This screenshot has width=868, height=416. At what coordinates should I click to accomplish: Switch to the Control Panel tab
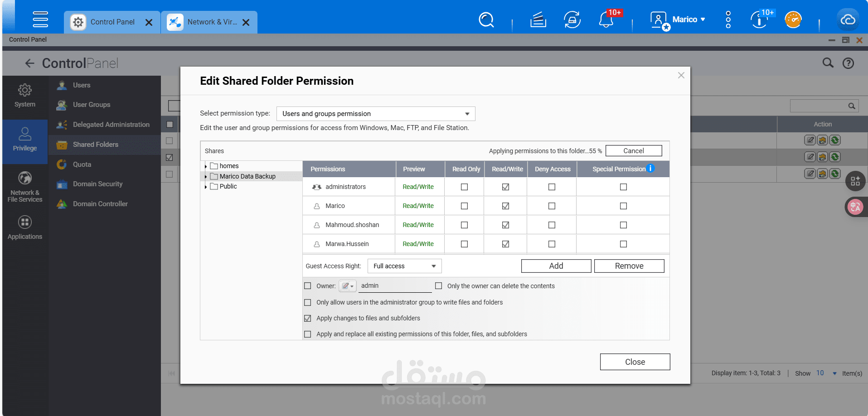tap(112, 22)
